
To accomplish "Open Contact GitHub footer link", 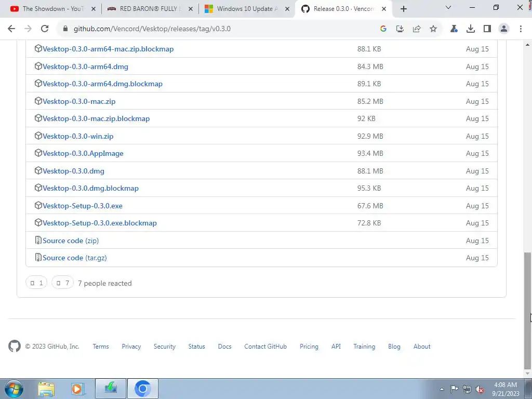I will tap(265, 347).
